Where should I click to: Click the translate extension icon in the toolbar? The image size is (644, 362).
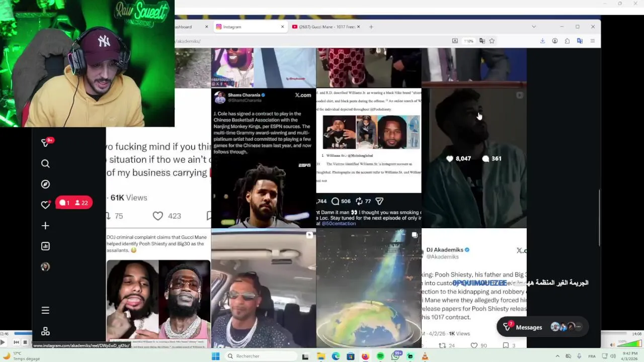[580, 41]
